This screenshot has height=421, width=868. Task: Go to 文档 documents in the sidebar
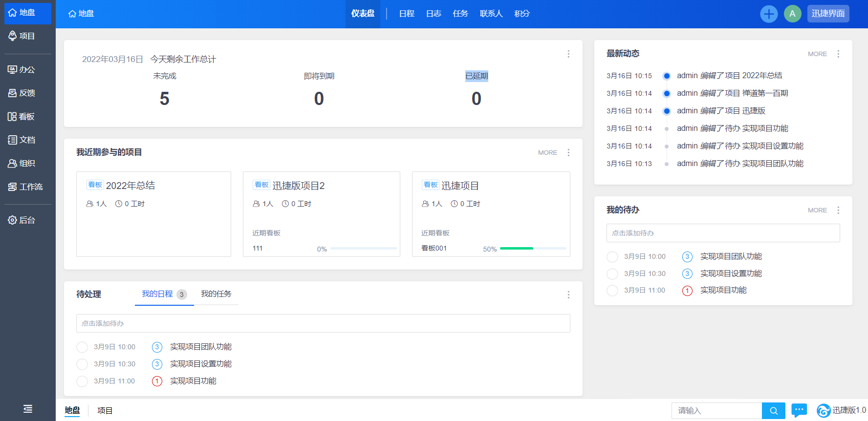[x=22, y=140]
